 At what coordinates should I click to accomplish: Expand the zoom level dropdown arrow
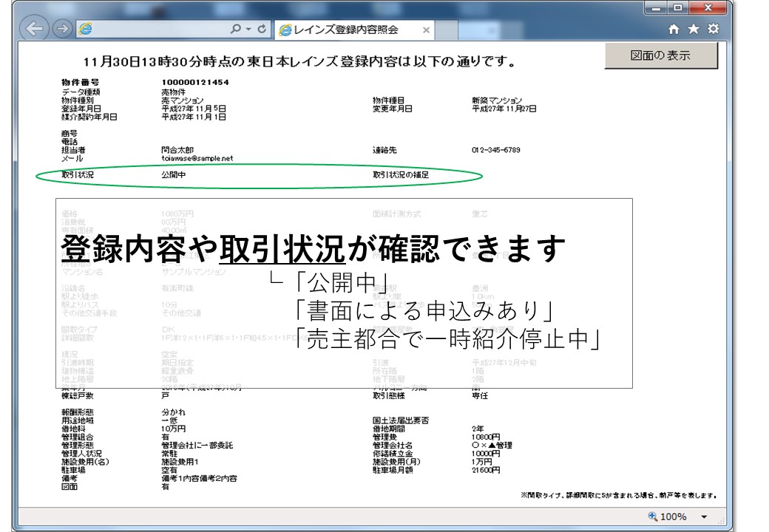(704, 516)
